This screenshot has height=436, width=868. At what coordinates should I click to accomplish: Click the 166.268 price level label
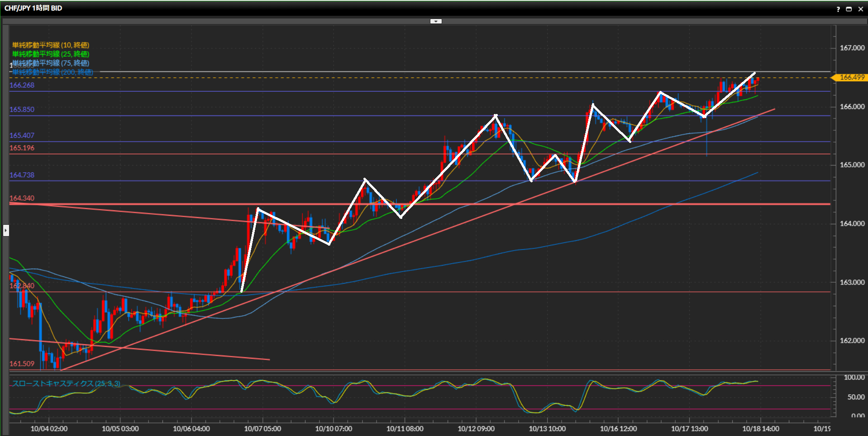(x=22, y=85)
